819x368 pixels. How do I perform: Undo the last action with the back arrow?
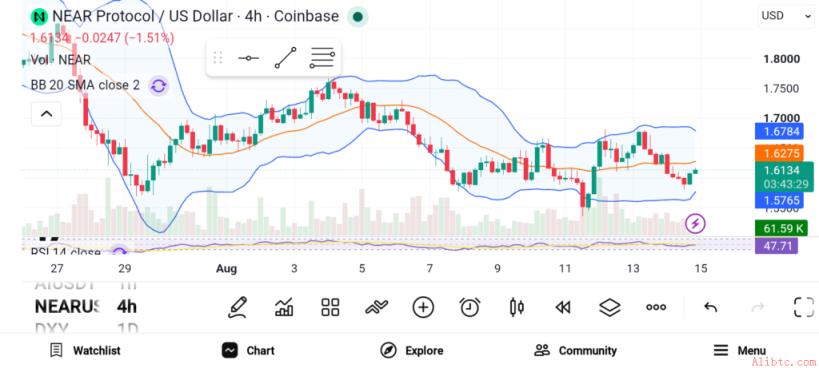coord(710,307)
